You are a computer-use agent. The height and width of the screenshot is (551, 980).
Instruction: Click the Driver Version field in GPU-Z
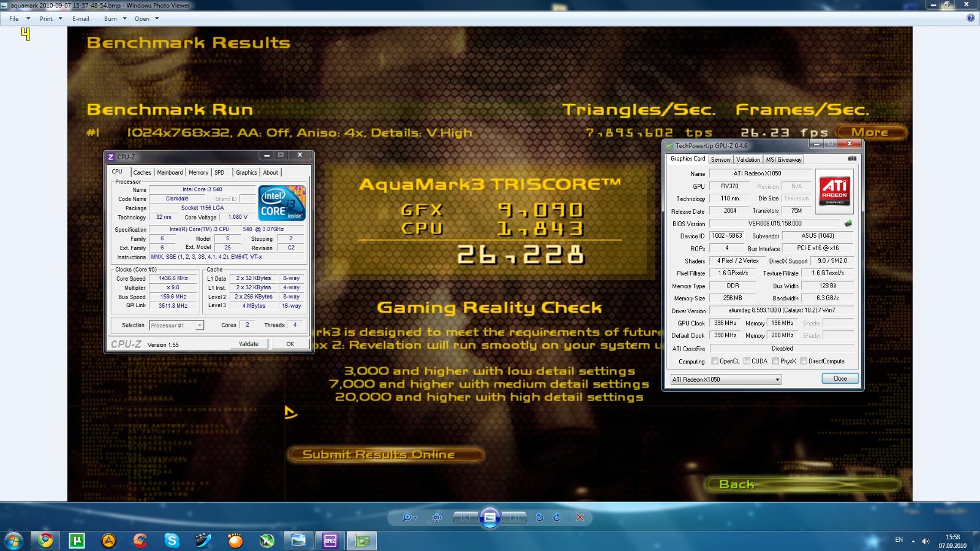coord(782,311)
